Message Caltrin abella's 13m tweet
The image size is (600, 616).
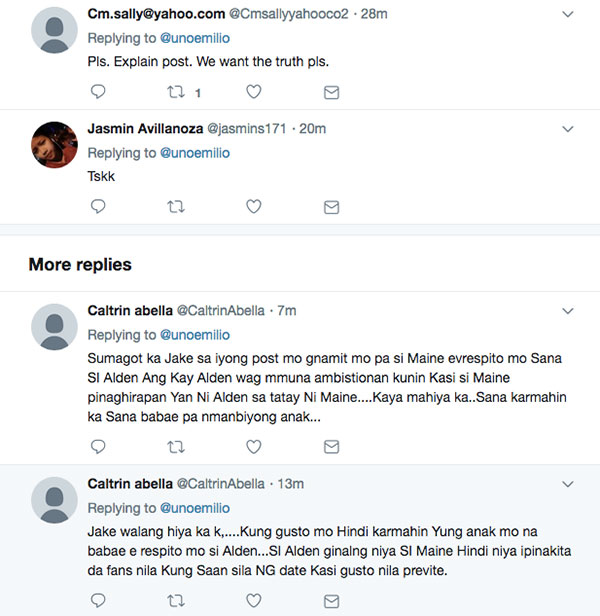(331, 600)
